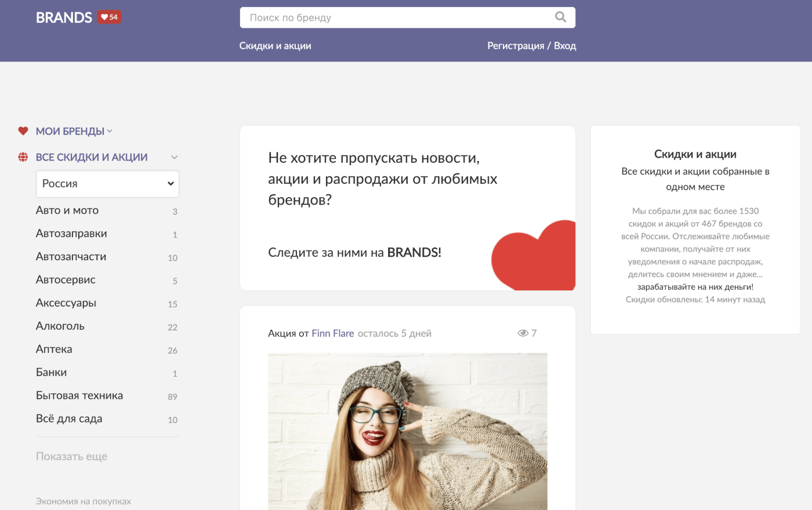The height and width of the screenshot is (510, 812).
Task: Click the globe icon beside ВСЕ СКИДКИ И АКЦИИ
Action: click(x=22, y=156)
